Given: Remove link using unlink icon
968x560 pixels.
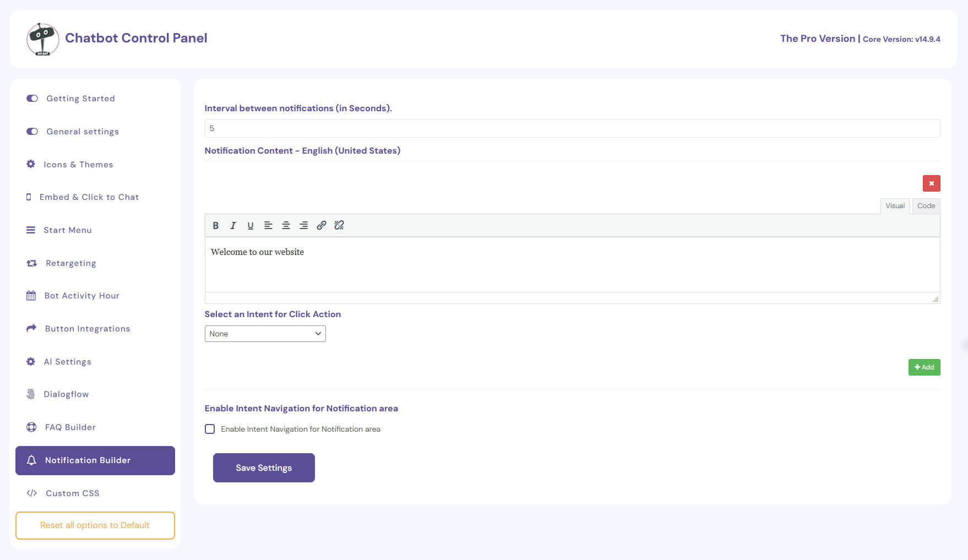Looking at the screenshot, I should (x=339, y=225).
